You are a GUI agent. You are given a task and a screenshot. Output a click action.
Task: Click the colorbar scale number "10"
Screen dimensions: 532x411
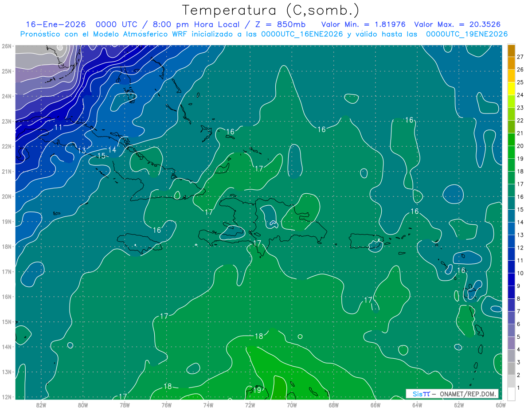tap(520, 273)
